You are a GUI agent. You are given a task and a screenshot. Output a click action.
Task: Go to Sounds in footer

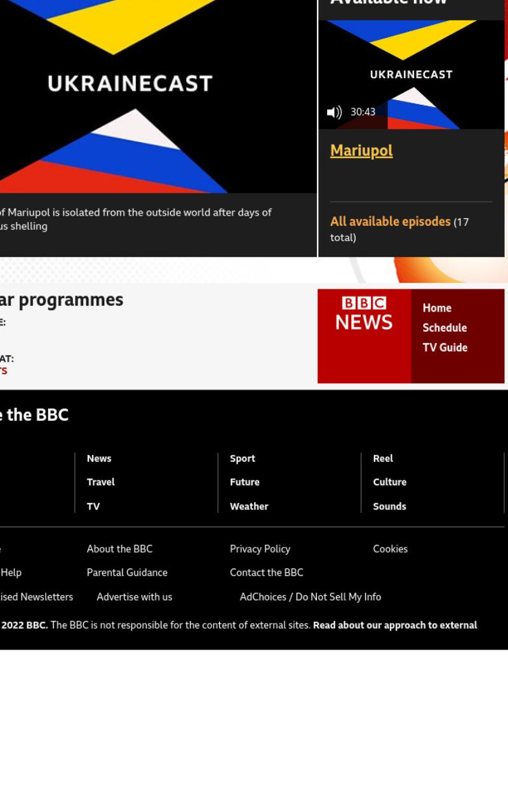(389, 506)
